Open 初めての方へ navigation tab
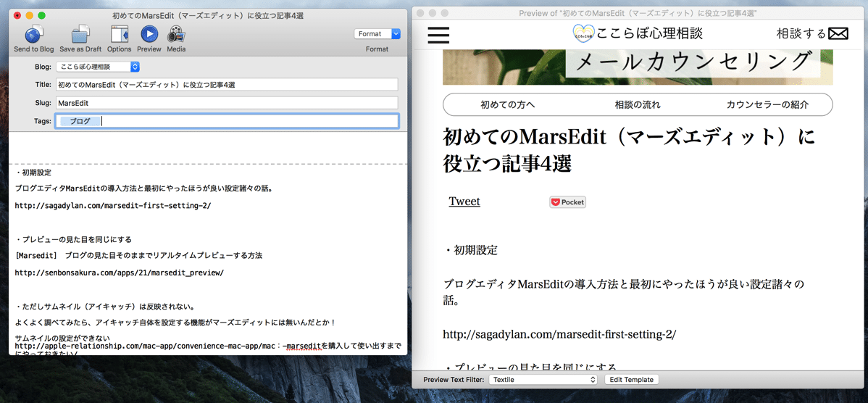Screen dimensions: 868x403 point(508,104)
